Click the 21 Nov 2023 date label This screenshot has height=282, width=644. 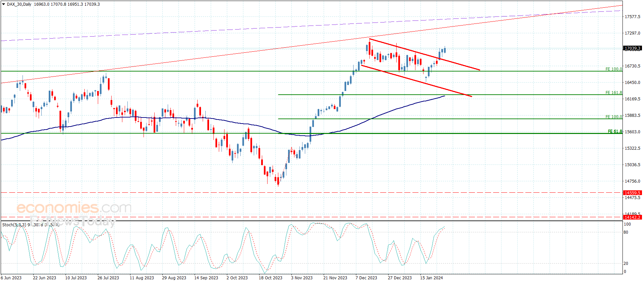click(x=335, y=278)
